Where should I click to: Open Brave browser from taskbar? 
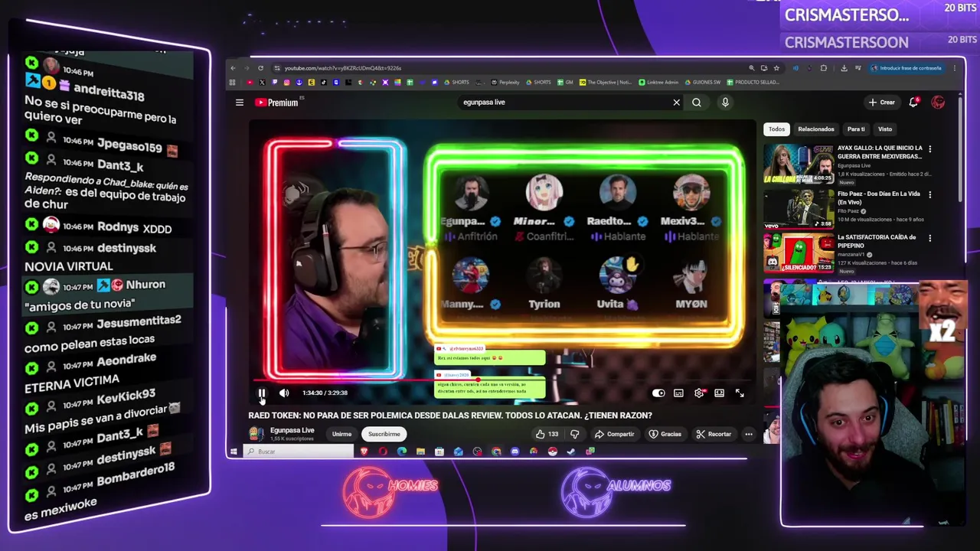click(x=364, y=452)
